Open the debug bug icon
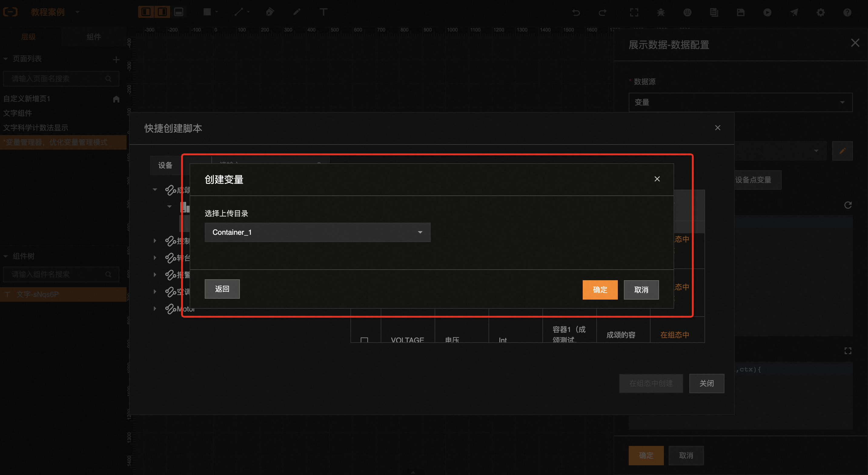 pyautogui.click(x=661, y=12)
